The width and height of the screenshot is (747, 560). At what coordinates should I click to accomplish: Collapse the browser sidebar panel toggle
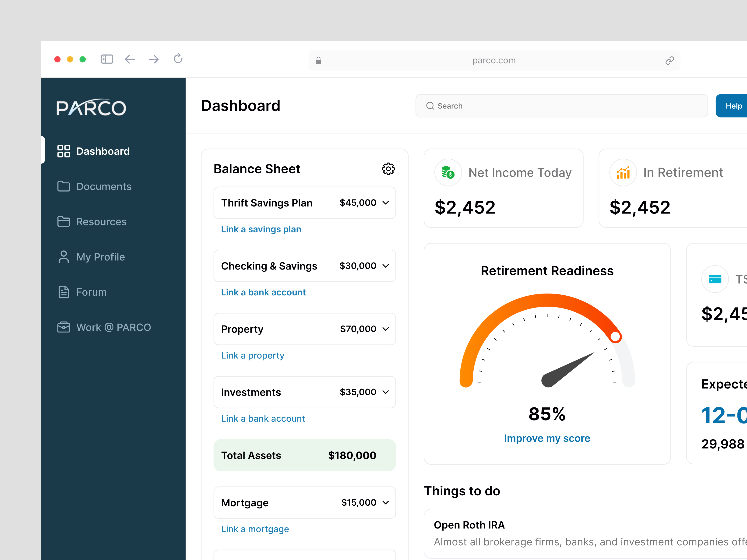coord(107,59)
